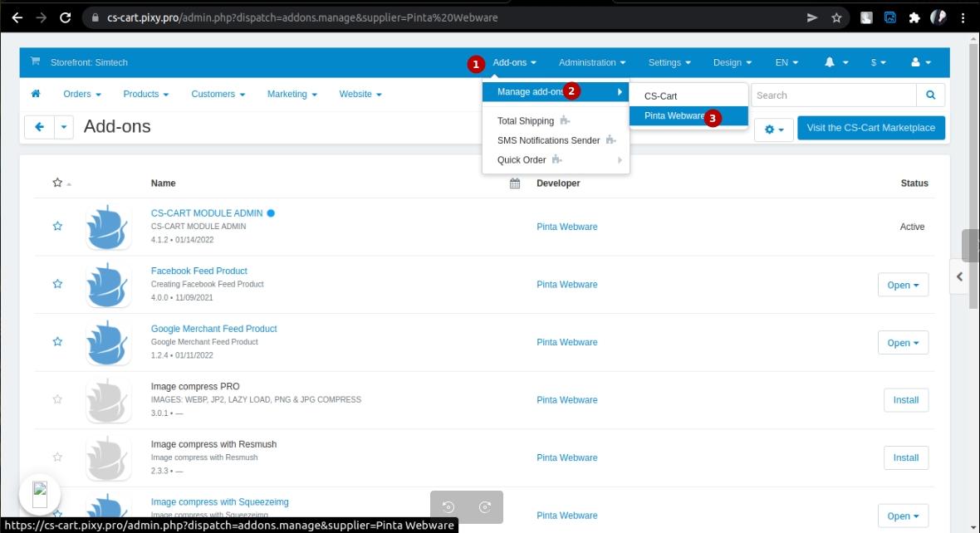Bookmark this page with the star icon

point(836,17)
